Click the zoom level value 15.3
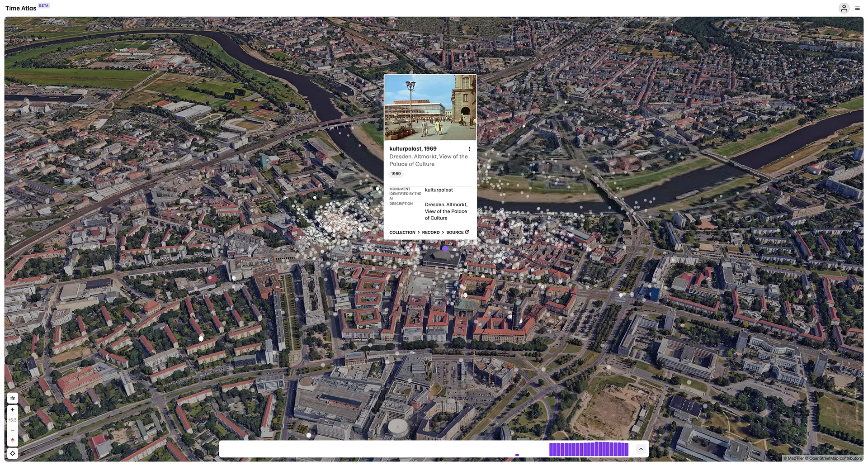The width and height of the screenshot is (868, 466). 13,420
